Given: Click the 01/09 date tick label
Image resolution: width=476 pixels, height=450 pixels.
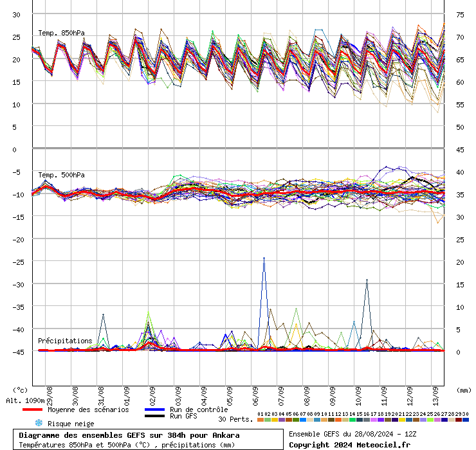Looking at the screenshot, I should coord(127,396).
